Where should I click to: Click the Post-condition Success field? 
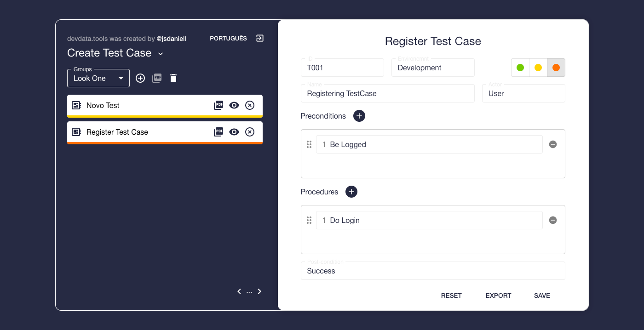(x=432, y=271)
